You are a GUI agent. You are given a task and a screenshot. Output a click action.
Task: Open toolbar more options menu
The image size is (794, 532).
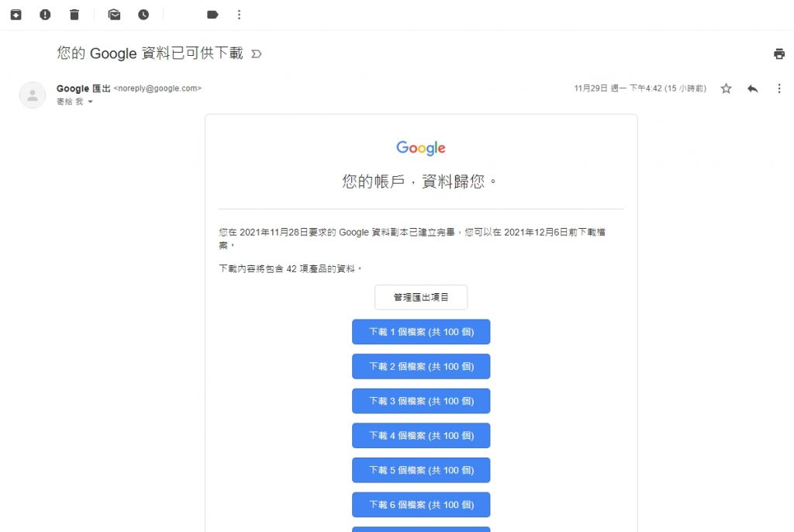click(x=239, y=15)
